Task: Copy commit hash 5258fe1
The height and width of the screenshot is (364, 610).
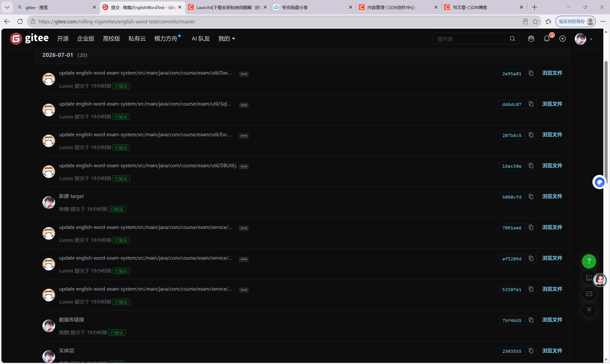Action: (531, 289)
